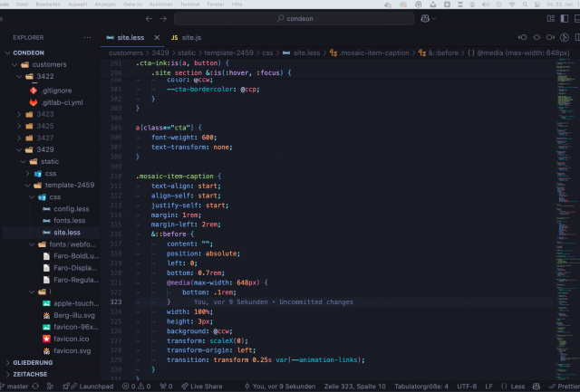Image resolution: width=580 pixels, height=392 pixels.
Task: Click the '&::before' breadcrumb segment
Action: point(443,53)
